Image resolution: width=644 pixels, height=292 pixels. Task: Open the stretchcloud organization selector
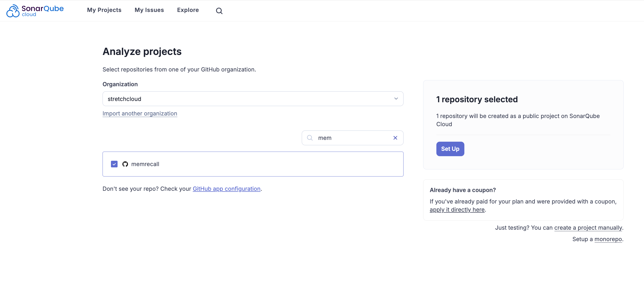point(249,99)
